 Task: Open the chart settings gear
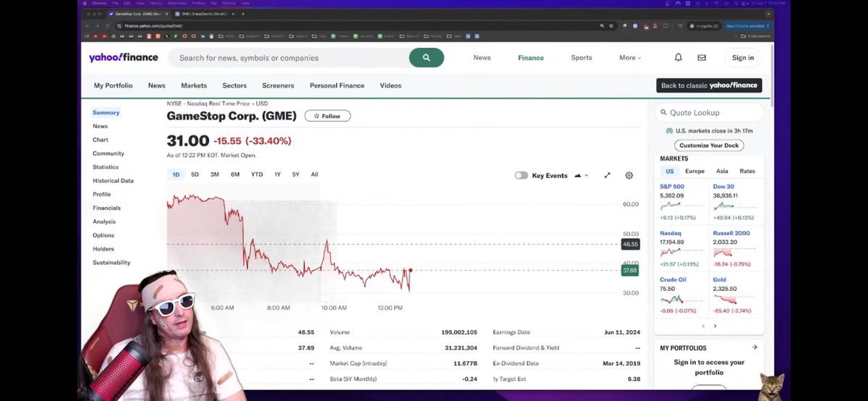pyautogui.click(x=629, y=175)
